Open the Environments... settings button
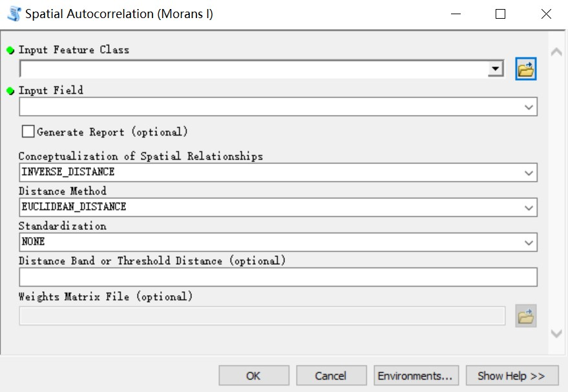Screen dimensions: 568x392 coord(416,376)
